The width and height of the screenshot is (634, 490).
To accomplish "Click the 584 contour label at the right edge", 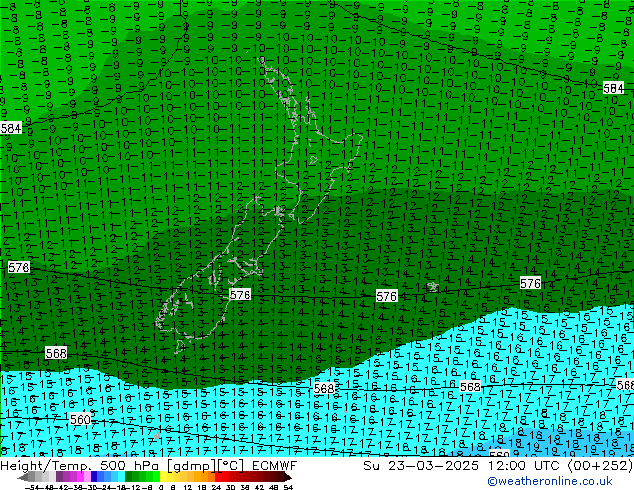I will [x=613, y=88].
